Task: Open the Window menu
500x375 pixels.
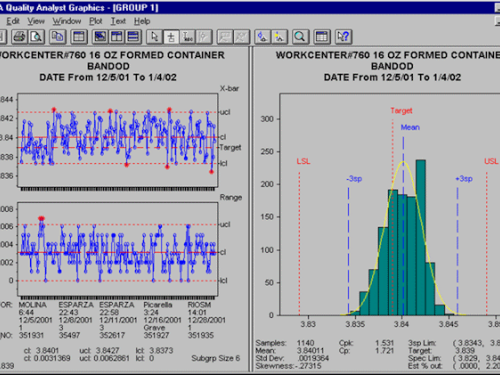Action: tap(67, 21)
